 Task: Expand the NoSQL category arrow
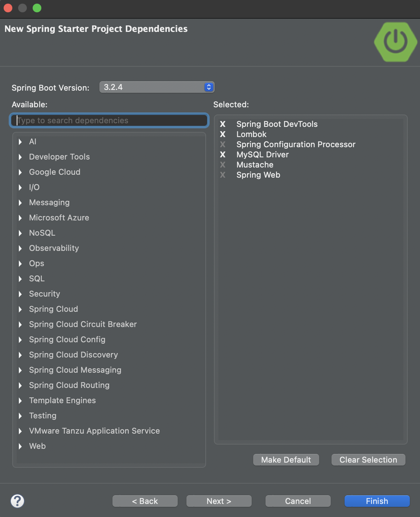tap(20, 233)
